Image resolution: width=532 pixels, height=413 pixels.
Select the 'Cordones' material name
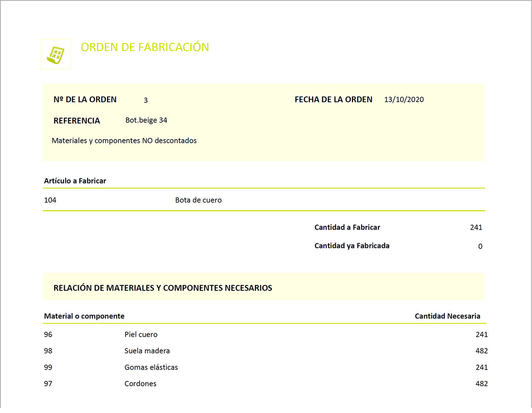click(140, 384)
